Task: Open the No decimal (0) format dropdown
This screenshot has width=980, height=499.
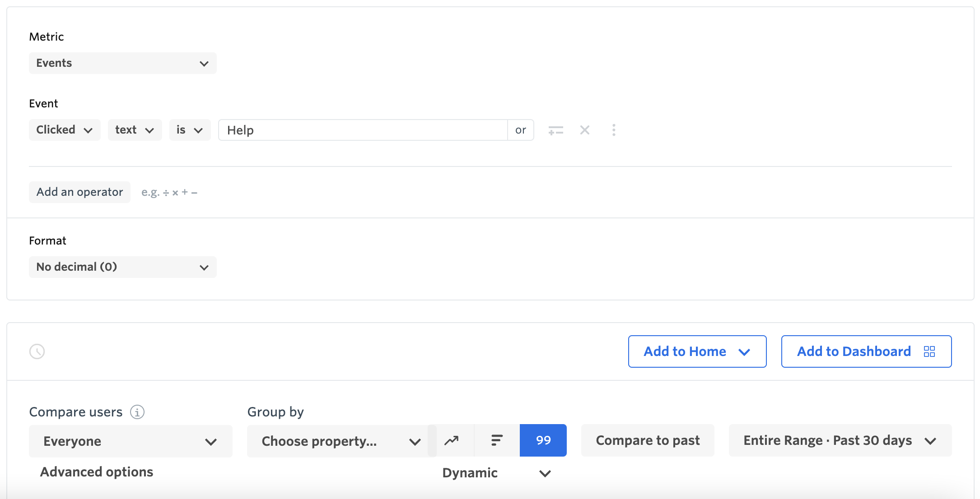Action: (122, 267)
